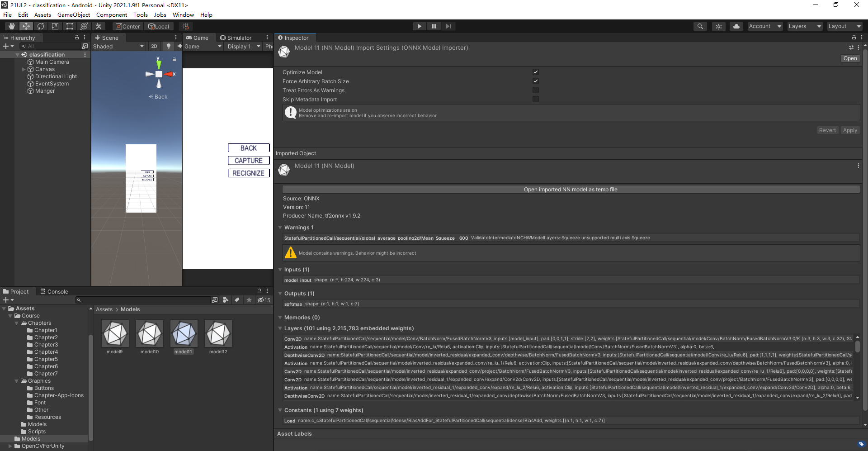
Task: Click Open imported NN model as temp file
Action: (x=571, y=189)
